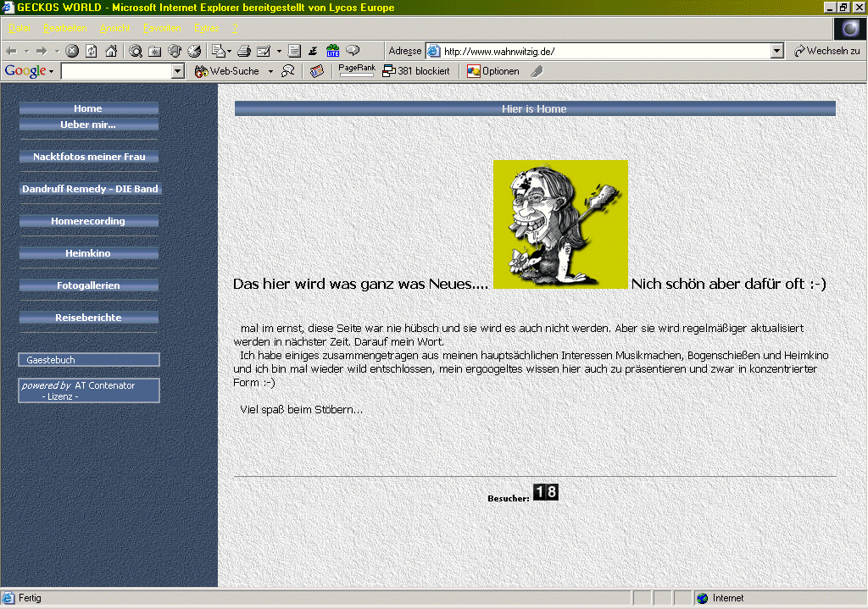Click the 381 blockiert popup blocker

pos(415,71)
